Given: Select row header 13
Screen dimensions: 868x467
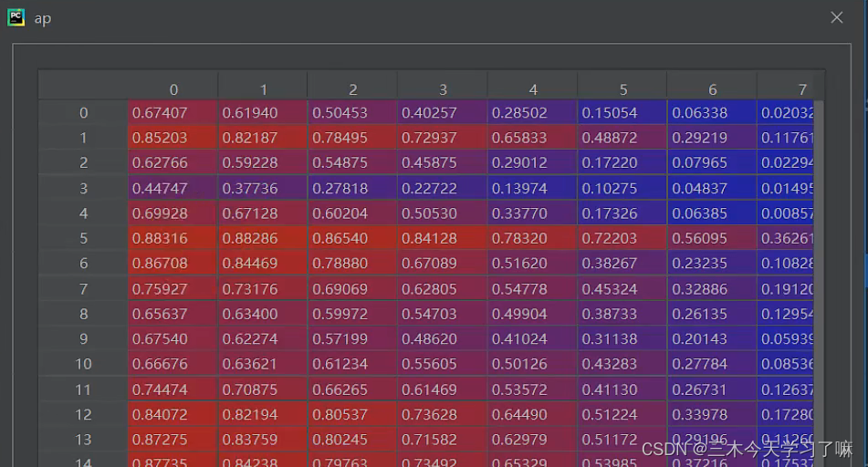Looking at the screenshot, I should click(84, 440).
